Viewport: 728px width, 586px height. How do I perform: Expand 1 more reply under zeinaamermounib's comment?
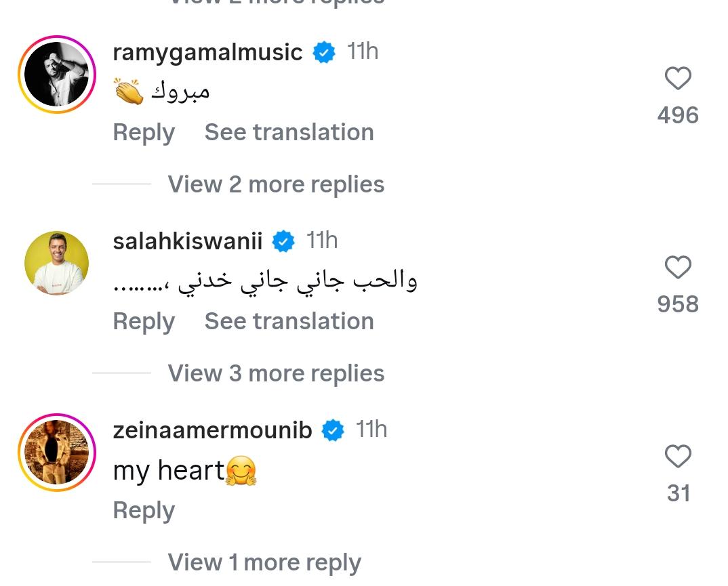coord(264,562)
